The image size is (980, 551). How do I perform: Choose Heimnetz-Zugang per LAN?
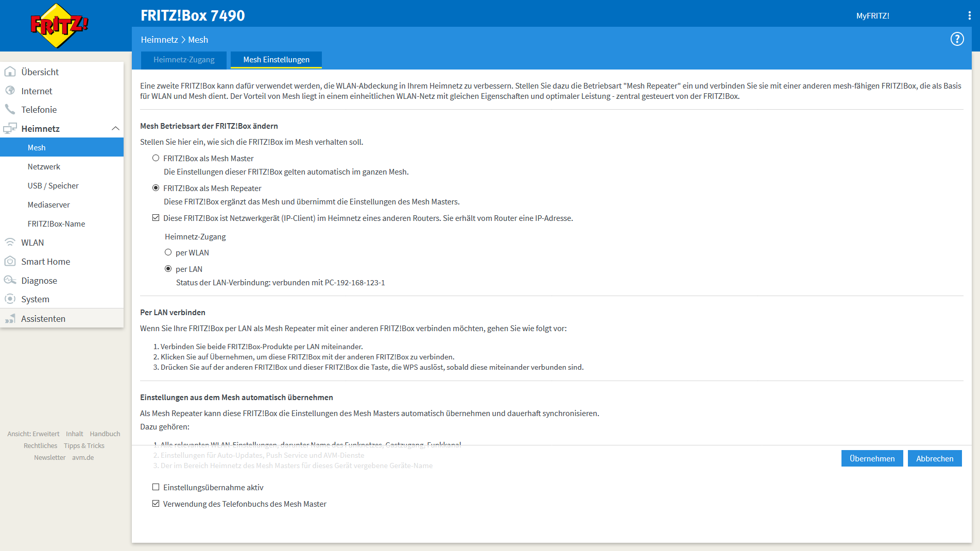(x=168, y=269)
